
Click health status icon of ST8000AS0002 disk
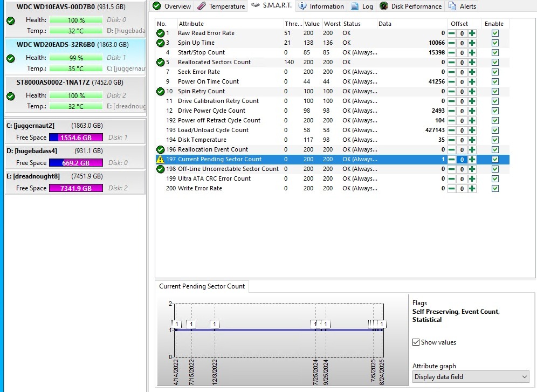[11, 96]
